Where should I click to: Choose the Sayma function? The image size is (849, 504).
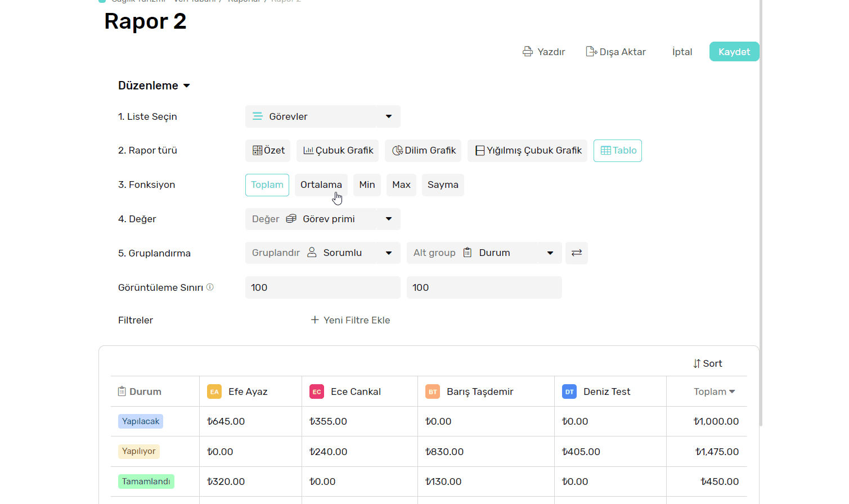click(x=443, y=185)
